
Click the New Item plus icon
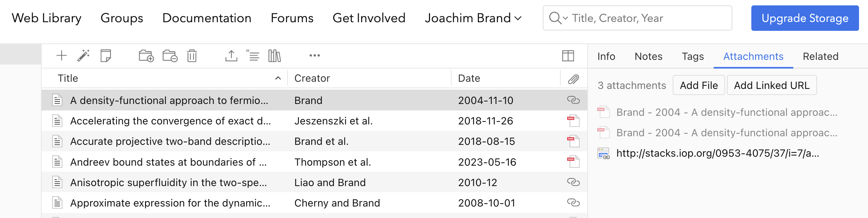62,56
